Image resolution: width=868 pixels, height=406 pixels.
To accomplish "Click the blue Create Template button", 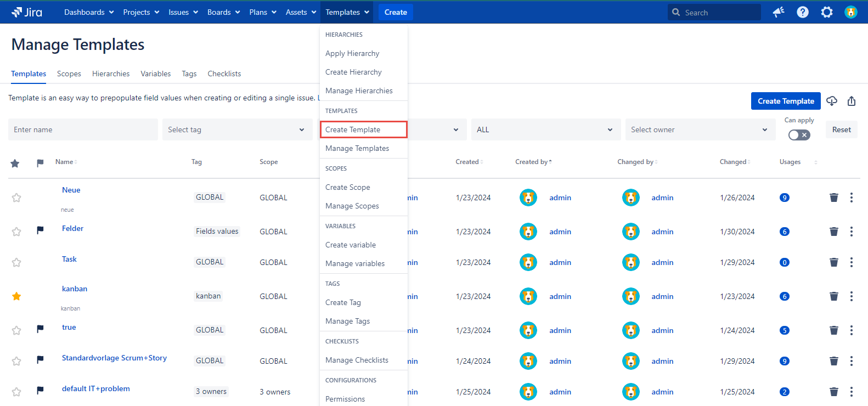I will pyautogui.click(x=786, y=101).
